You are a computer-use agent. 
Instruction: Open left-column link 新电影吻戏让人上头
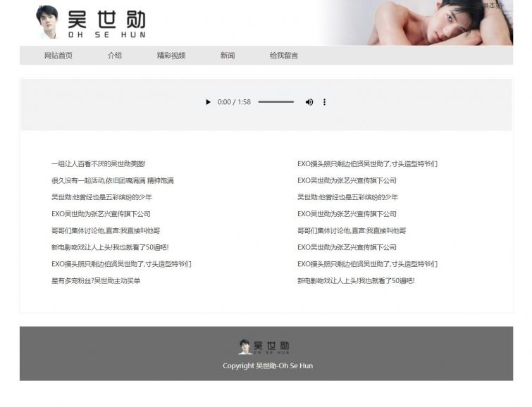tap(110, 247)
